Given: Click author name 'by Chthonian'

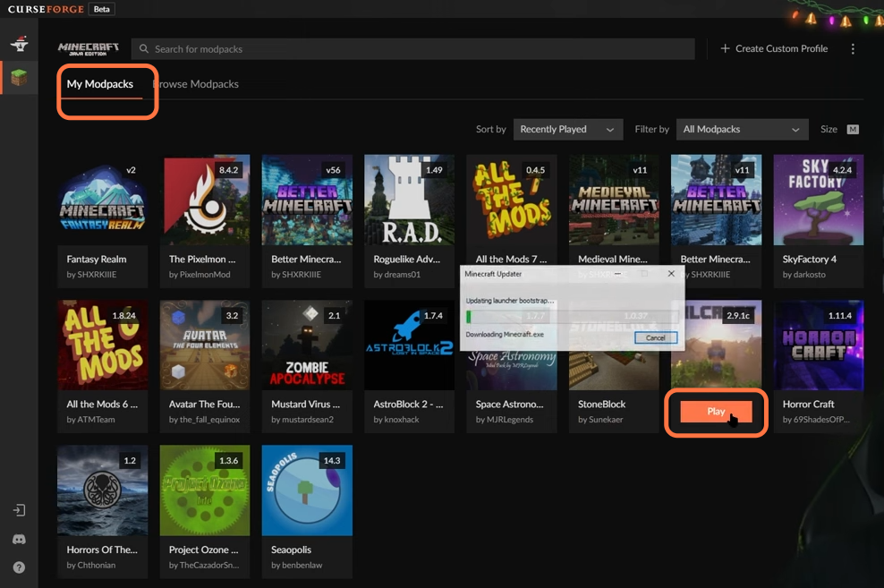Looking at the screenshot, I should pyautogui.click(x=90, y=565).
